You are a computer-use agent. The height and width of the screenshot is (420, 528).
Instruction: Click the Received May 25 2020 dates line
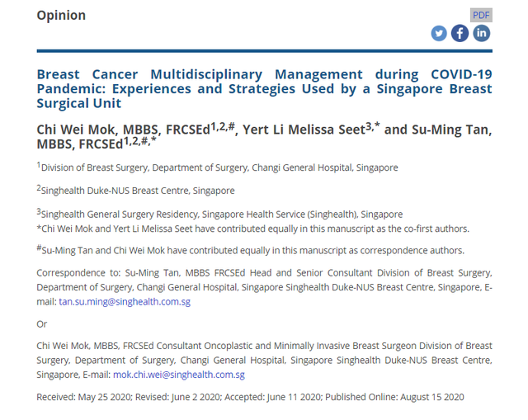250,397
